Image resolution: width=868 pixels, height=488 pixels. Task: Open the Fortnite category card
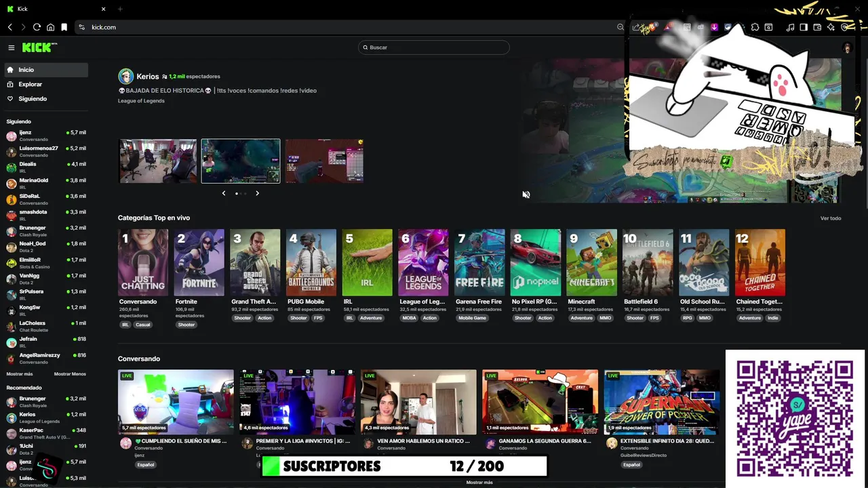(x=199, y=262)
